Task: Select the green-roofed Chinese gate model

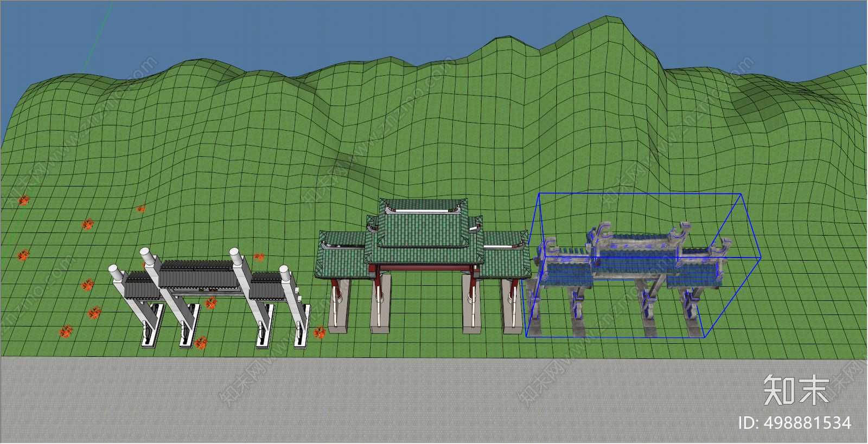Action: (x=423, y=266)
